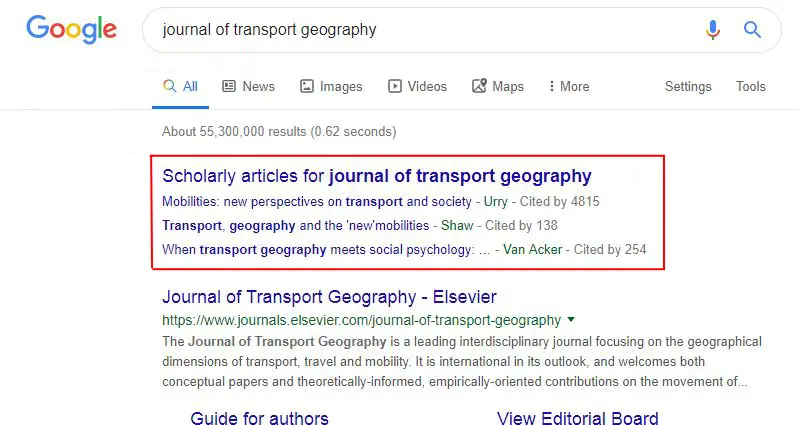The image size is (799, 425).
Task: Expand the More menu
Action: click(x=569, y=87)
